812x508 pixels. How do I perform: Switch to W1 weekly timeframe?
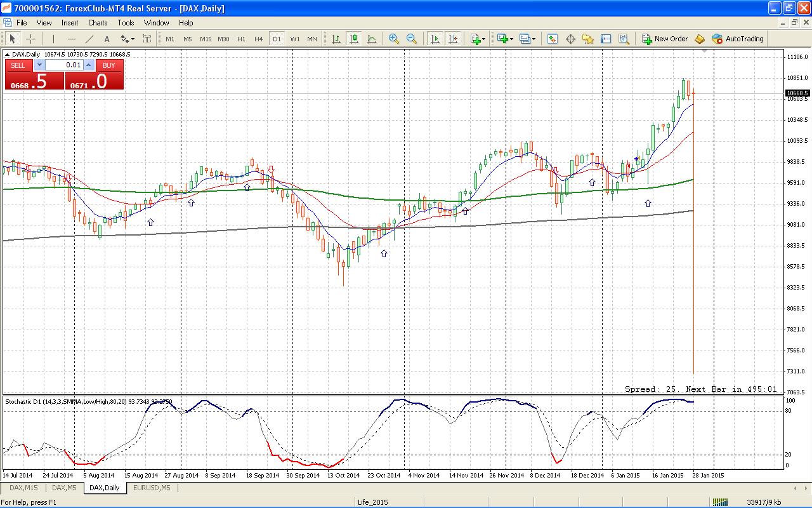pos(295,39)
